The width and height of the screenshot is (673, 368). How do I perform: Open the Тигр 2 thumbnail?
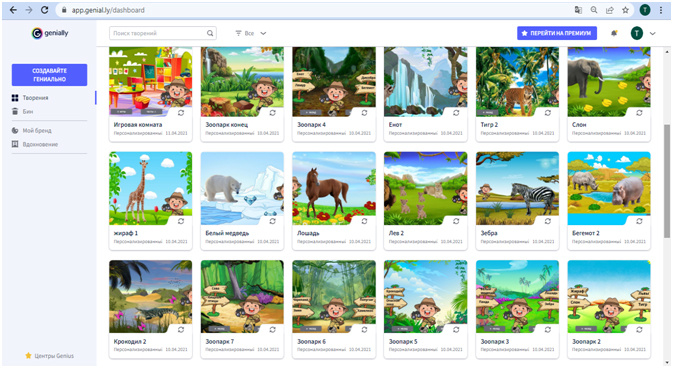point(517,82)
